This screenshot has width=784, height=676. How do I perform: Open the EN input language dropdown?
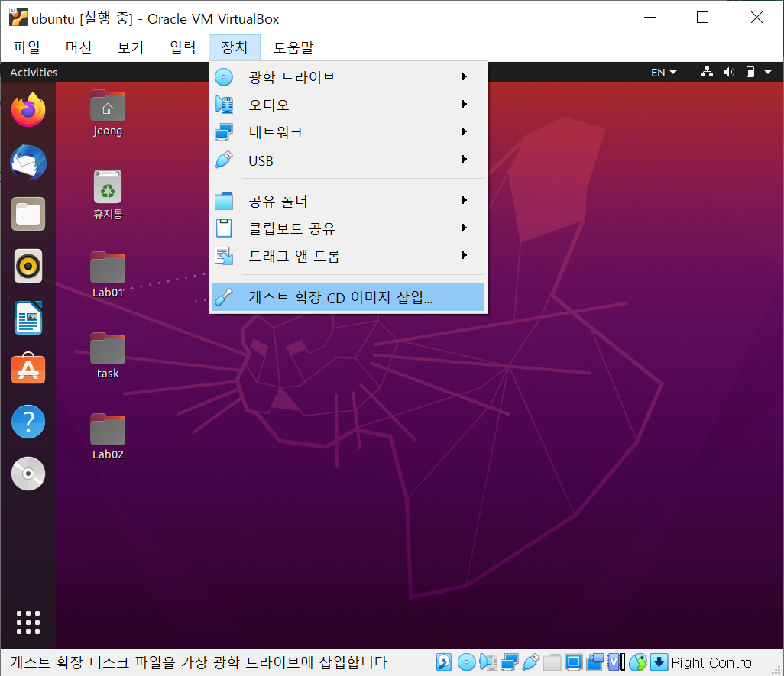(663, 73)
